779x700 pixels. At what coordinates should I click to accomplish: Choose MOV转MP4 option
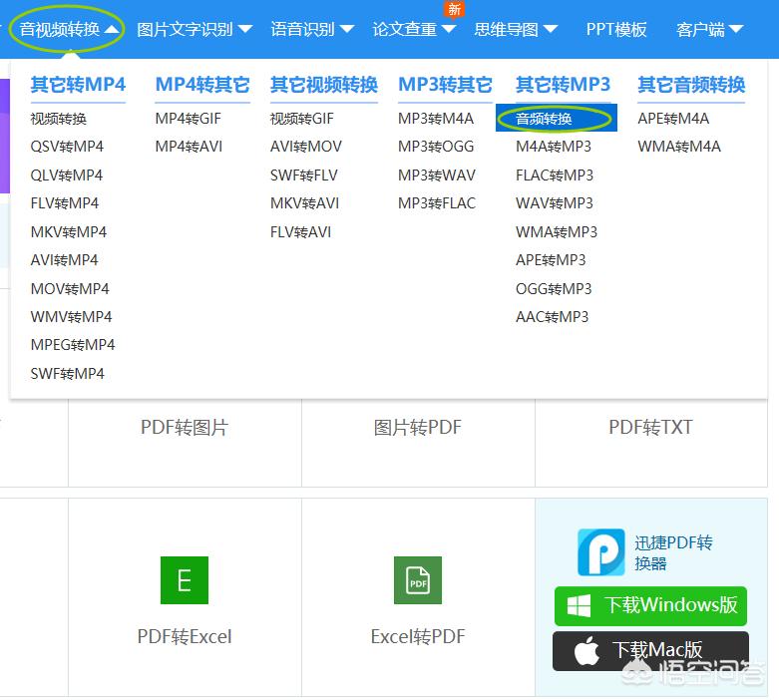(70, 288)
